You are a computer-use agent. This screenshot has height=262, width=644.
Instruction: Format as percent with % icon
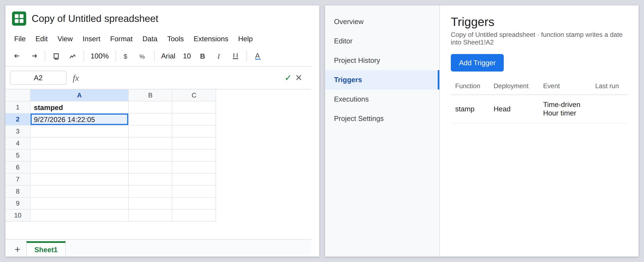142,56
